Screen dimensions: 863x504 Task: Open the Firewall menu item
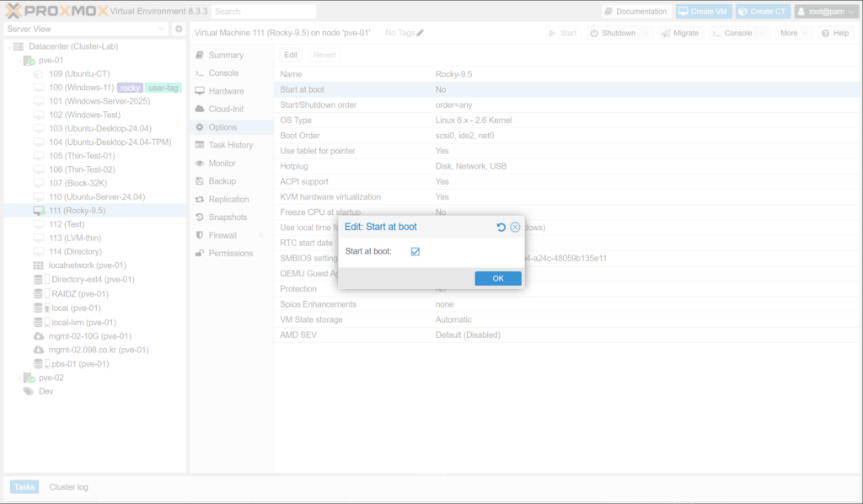(x=222, y=235)
